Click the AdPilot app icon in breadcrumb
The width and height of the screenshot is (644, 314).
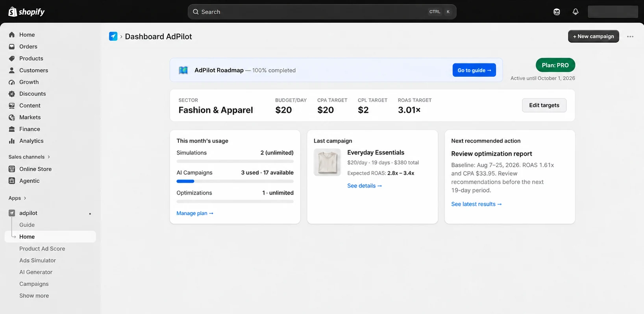click(113, 36)
